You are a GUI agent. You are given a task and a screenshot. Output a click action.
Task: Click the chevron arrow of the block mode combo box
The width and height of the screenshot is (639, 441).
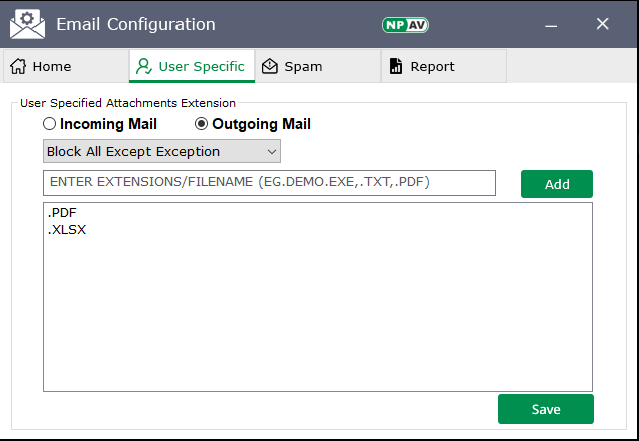point(271,151)
